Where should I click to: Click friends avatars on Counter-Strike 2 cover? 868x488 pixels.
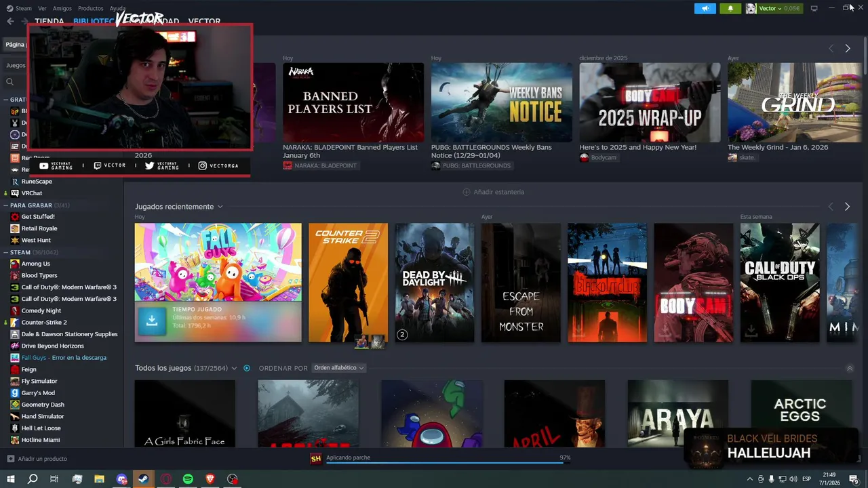point(370,341)
